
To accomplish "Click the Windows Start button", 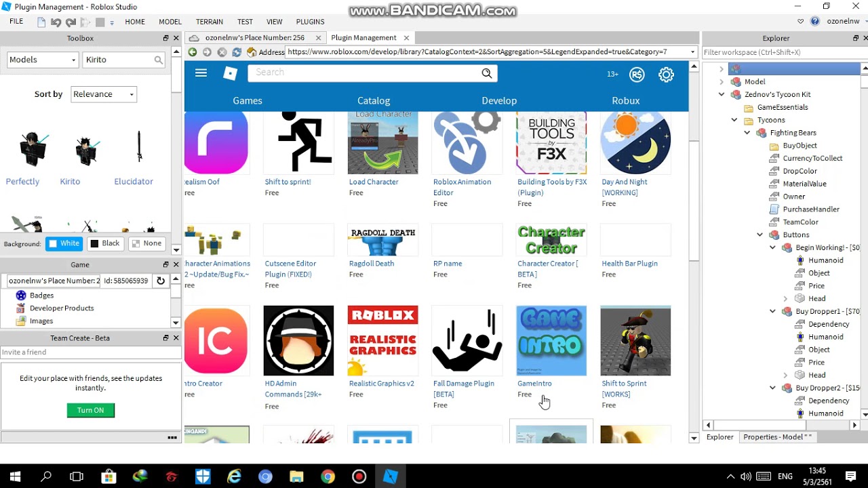I will coord(15,476).
